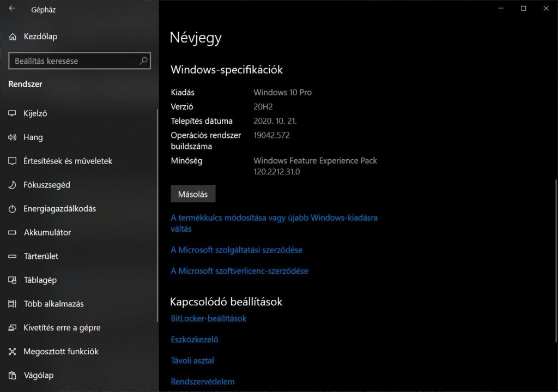558x392 pixels.
Task: Select the Kijelző monitor icon
Action: click(x=12, y=113)
